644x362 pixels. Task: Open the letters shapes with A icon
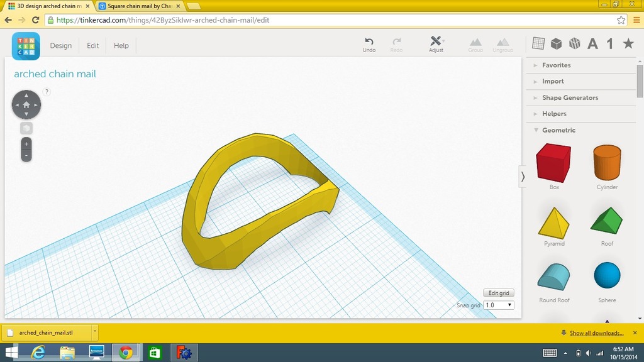[x=592, y=43]
